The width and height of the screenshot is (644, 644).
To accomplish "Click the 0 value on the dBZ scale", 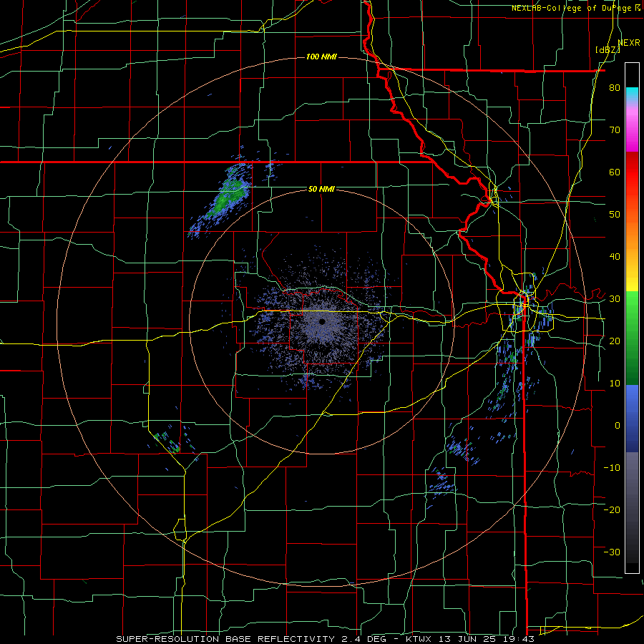I will click(x=617, y=426).
